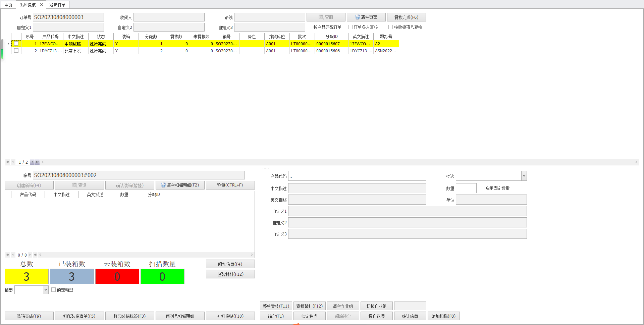Open the 发运订单 tab
The height and width of the screenshot is (325, 644).
[57, 5]
